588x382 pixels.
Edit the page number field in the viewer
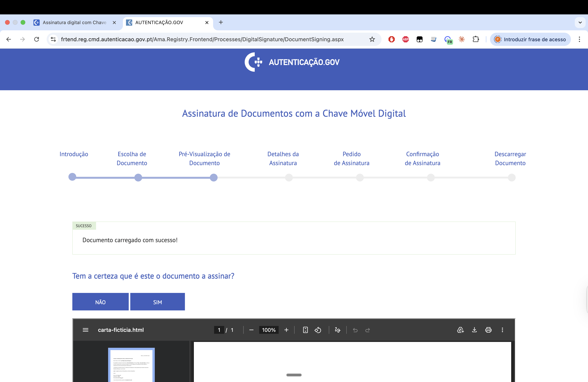(219, 330)
